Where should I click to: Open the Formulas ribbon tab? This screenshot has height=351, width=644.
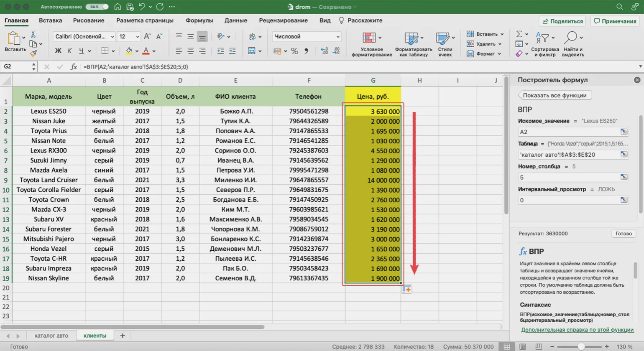coord(199,20)
